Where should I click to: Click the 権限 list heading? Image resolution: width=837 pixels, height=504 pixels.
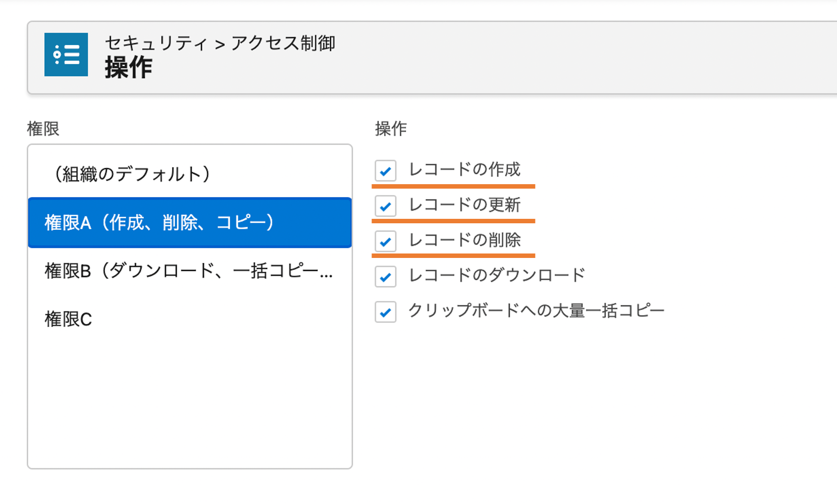tap(43, 129)
